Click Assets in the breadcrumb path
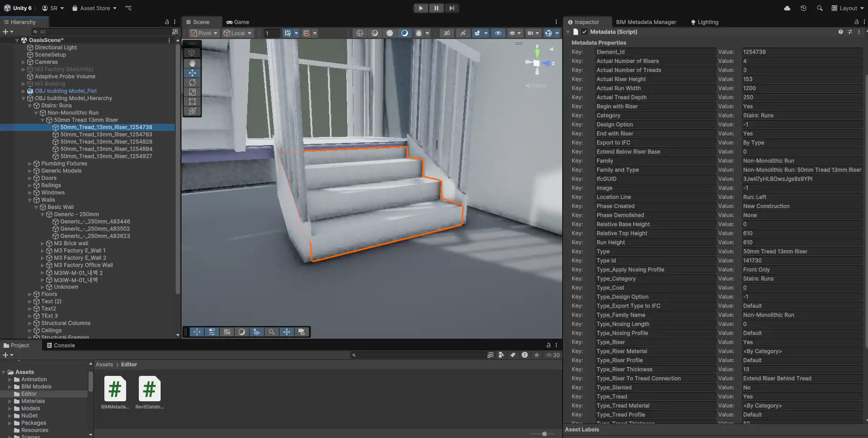 pyautogui.click(x=104, y=365)
